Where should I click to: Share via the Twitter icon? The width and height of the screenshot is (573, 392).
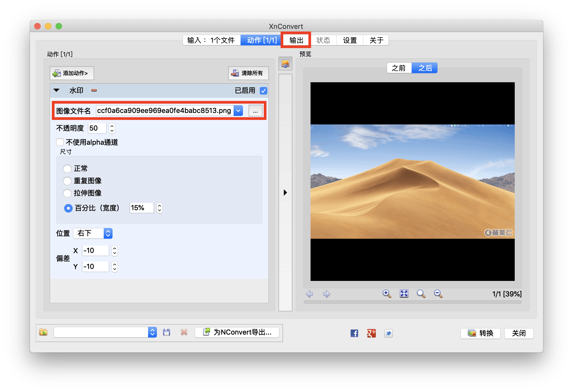389,333
